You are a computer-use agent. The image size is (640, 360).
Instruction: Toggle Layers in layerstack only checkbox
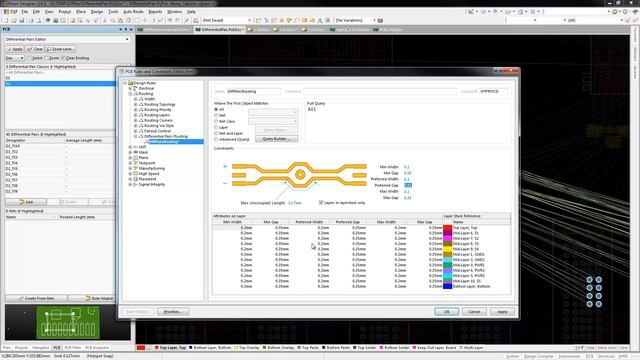click(x=321, y=202)
